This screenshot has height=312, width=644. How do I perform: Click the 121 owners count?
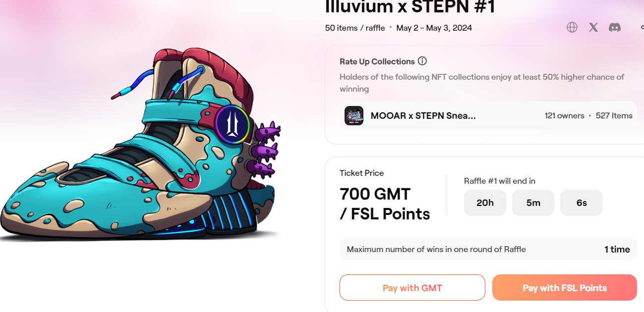pos(564,116)
